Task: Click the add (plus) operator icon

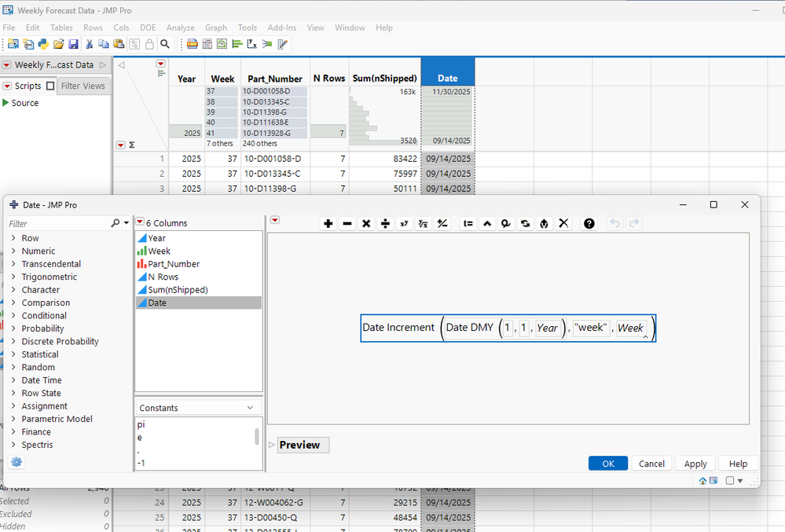Action: coord(328,224)
